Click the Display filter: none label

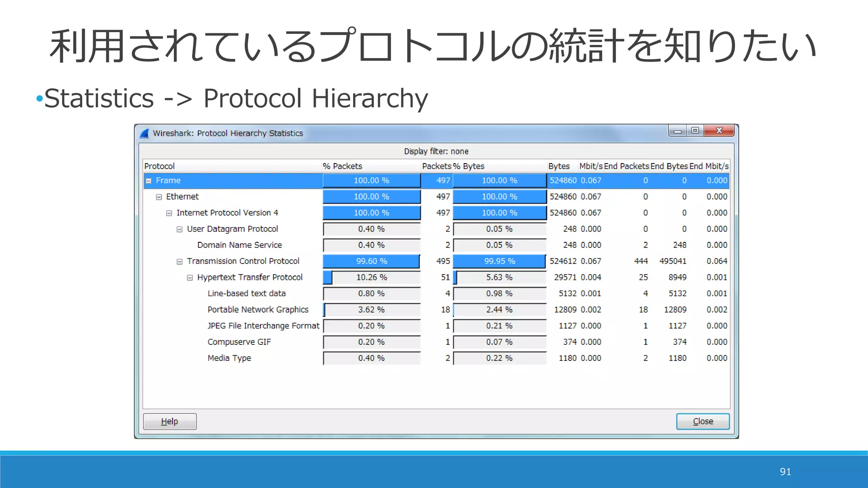[x=436, y=151]
